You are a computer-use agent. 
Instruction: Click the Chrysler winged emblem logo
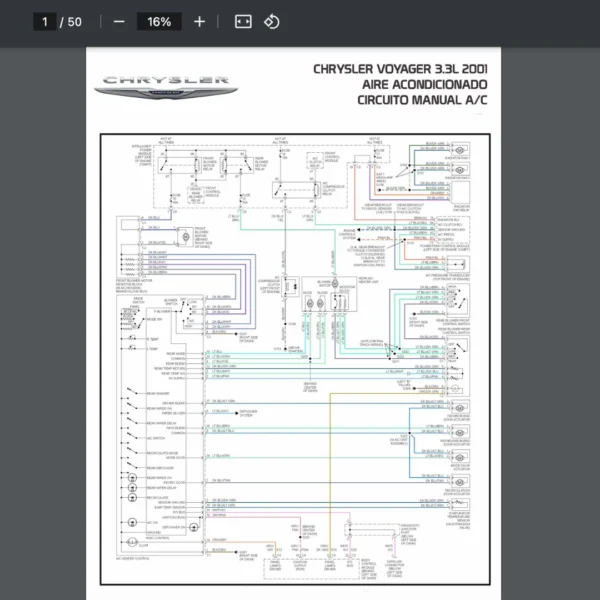(152, 93)
